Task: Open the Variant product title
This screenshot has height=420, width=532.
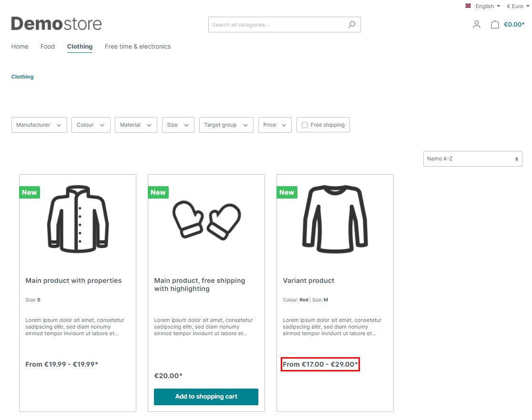Action: click(308, 280)
